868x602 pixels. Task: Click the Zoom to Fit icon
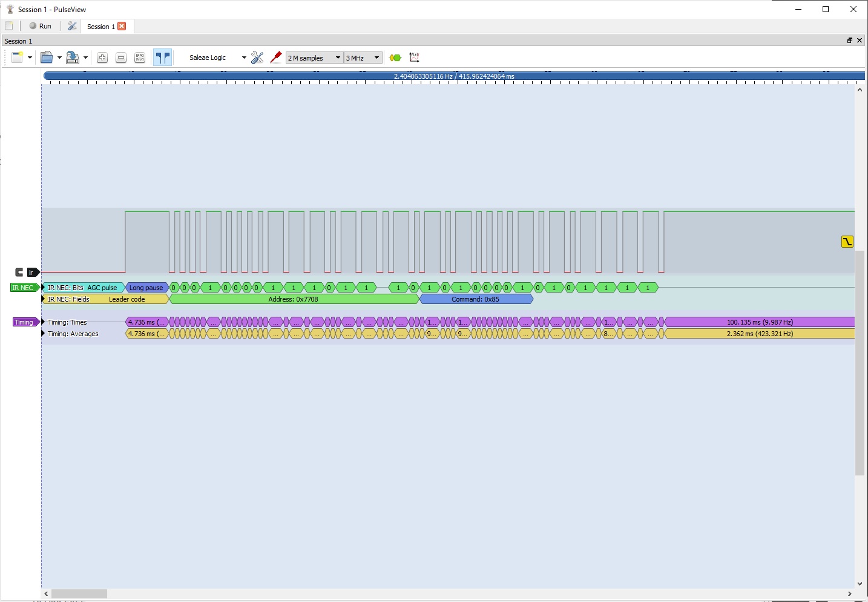click(140, 57)
